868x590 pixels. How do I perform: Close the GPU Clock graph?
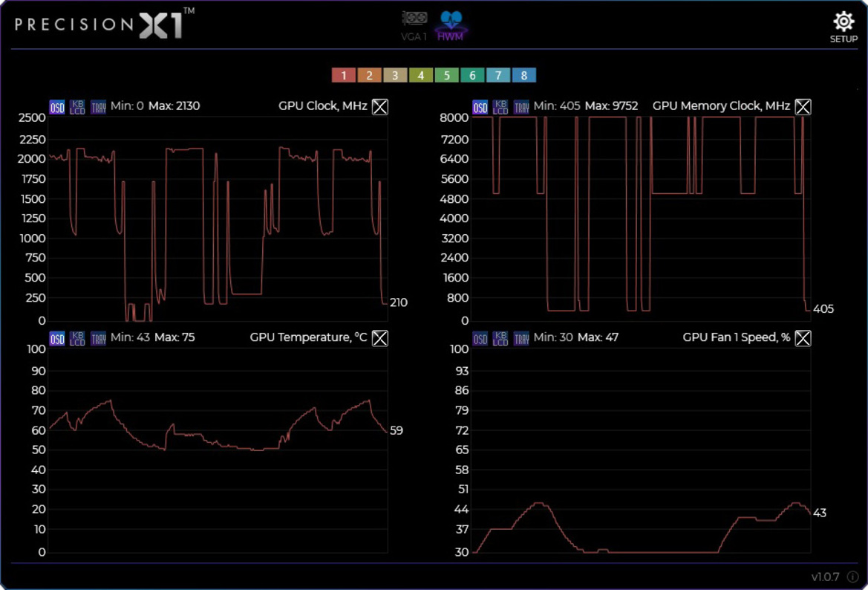click(379, 106)
